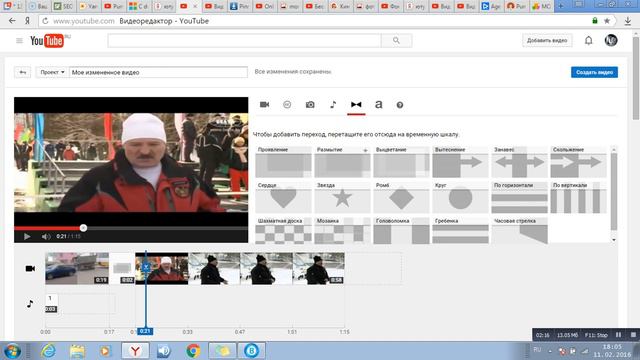
Task: Click the RU language indicator
Action: (x=537, y=350)
